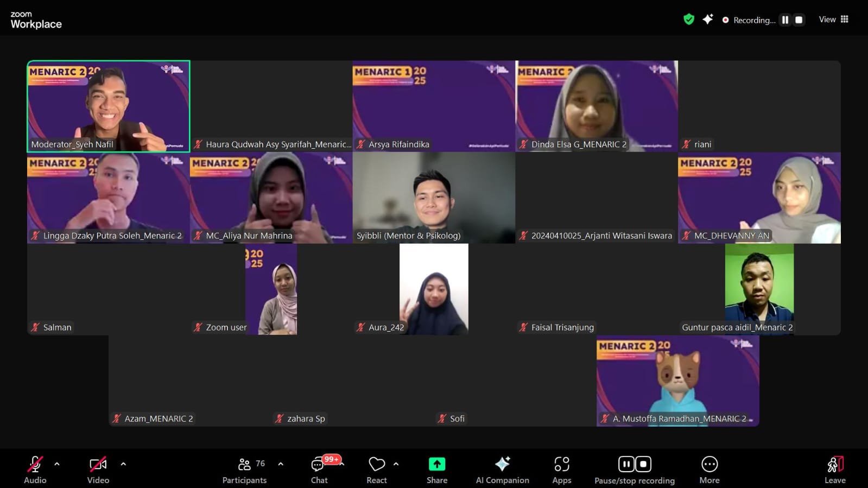Select the Moderator_Syeh Nafil video tile

tap(109, 106)
